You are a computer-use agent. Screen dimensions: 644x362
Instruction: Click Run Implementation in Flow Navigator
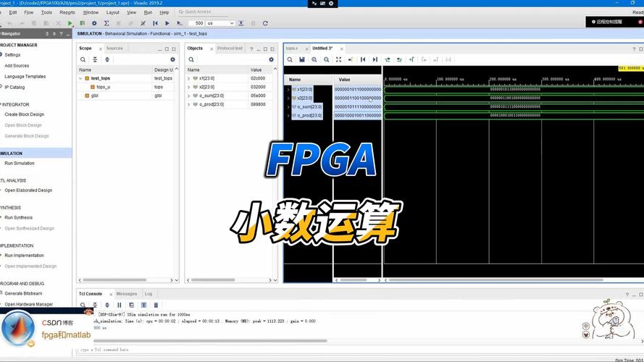coord(24,256)
